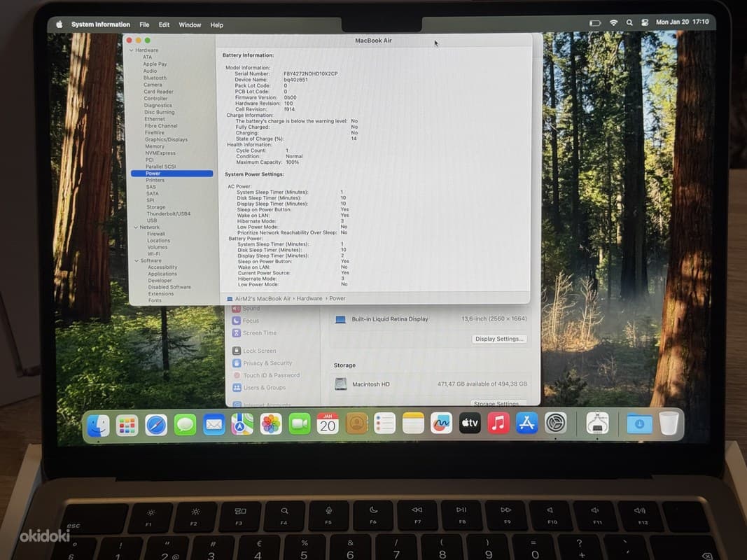Open Messages app in the Dock

185,425
